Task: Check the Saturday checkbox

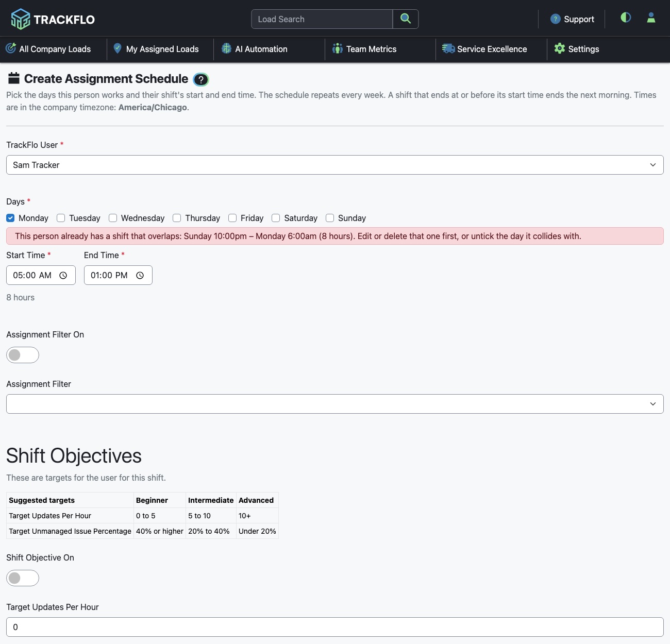Action: (x=276, y=218)
